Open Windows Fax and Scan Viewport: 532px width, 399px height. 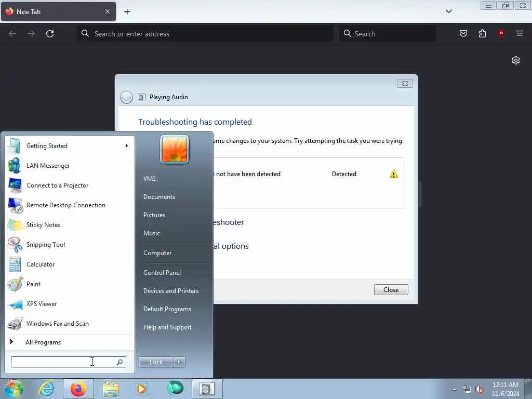point(70,323)
